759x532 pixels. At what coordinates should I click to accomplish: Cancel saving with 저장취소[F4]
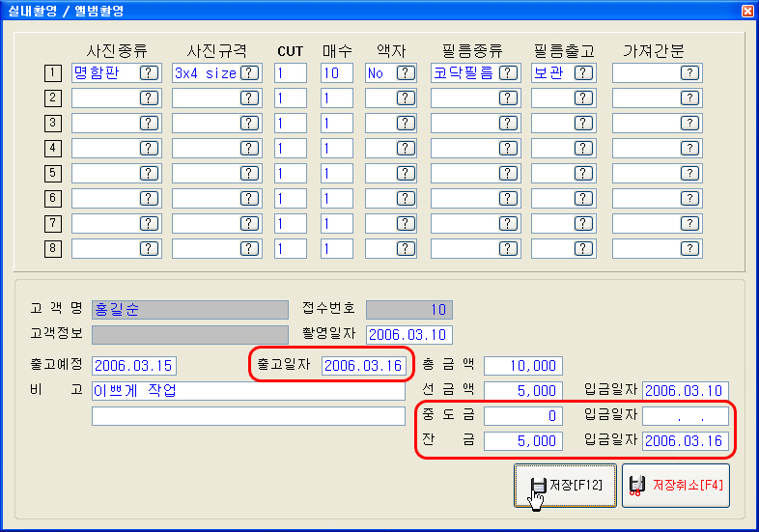(x=676, y=486)
